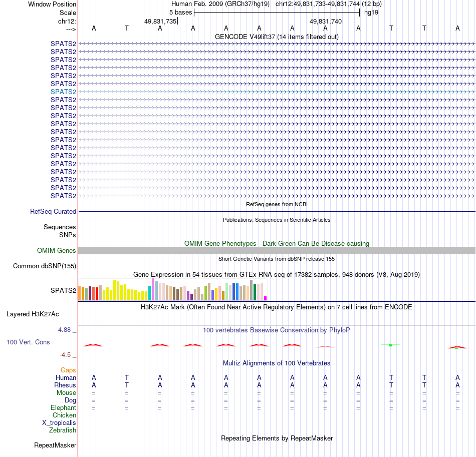The height and width of the screenshot is (457, 476).
Task: Click the 5 bases scale bar label
Action: (x=180, y=13)
